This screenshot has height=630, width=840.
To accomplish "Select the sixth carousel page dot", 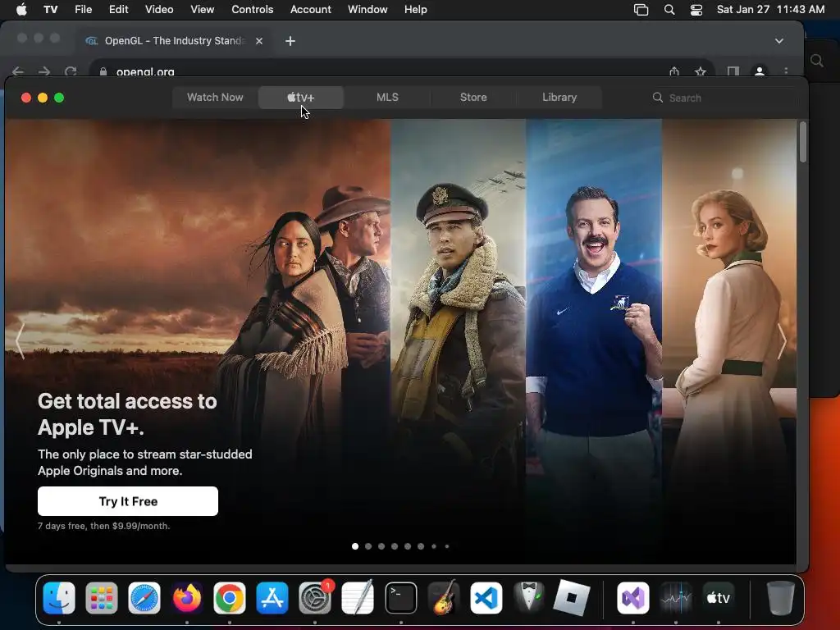I will tap(421, 546).
